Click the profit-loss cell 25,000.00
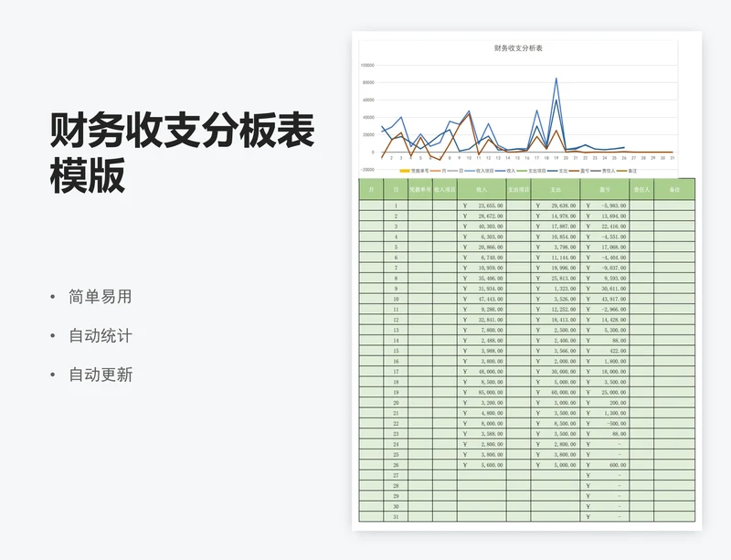 pos(605,393)
